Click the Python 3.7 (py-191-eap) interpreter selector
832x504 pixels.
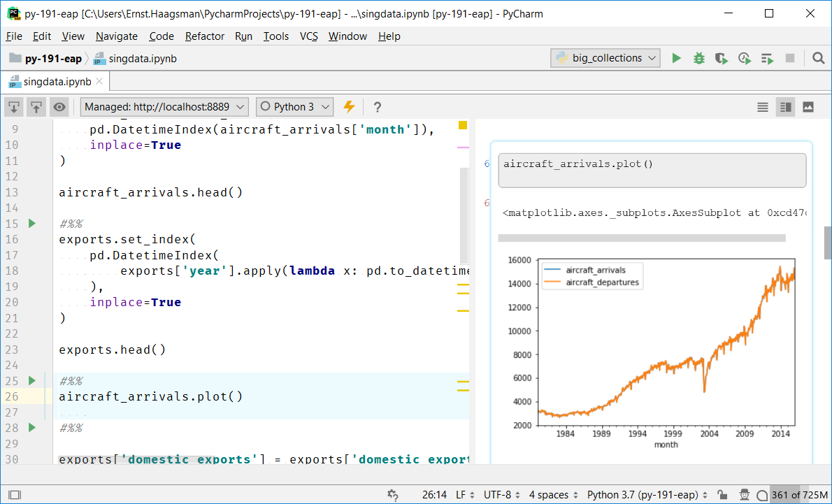(x=645, y=494)
